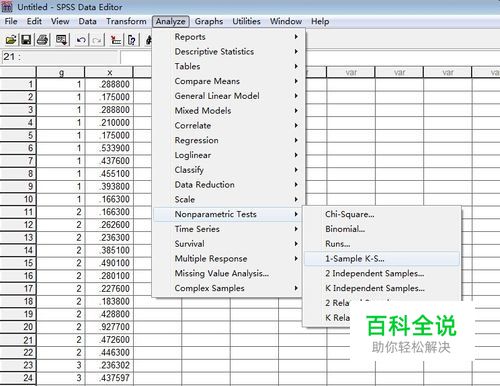Expand the Complex Samples submenu
Image resolution: width=500 pixels, height=386 pixels.
228,288
